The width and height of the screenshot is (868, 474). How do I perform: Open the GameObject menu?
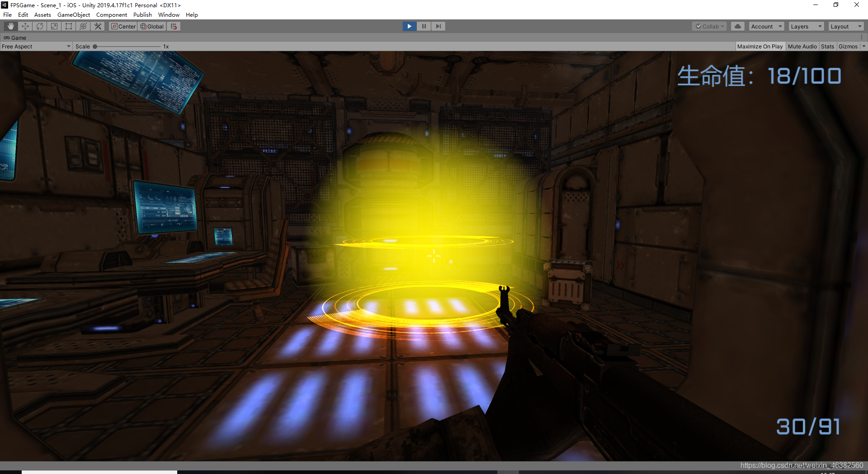pos(74,14)
